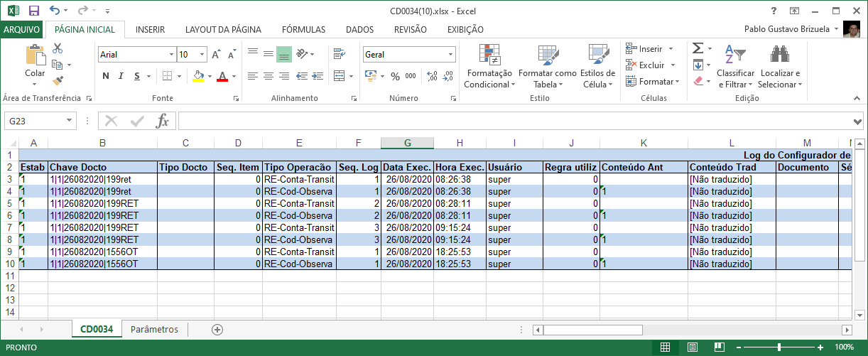Click the AutoSum sigma icon
Image resolution: width=868 pixels, height=356 pixels.
(x=698, y=48)
